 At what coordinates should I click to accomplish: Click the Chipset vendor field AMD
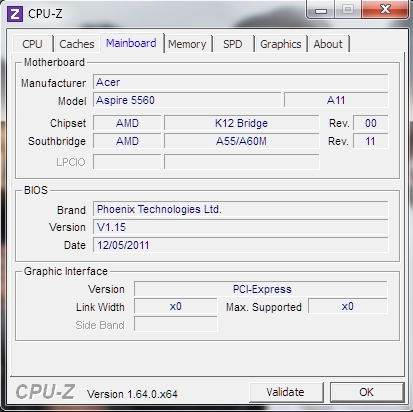coord(127,123)
